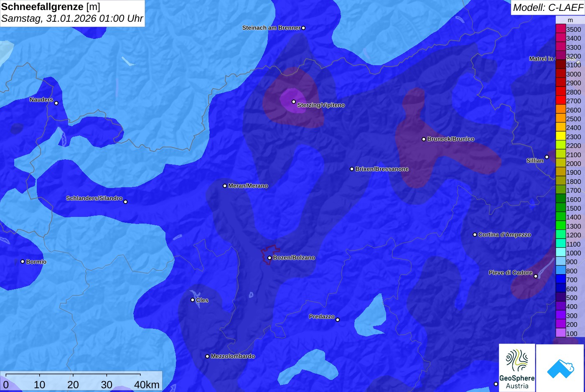Click the Bozen/Bolzano label text
This screenshot has height=392, width=585.
coord(294,258)
